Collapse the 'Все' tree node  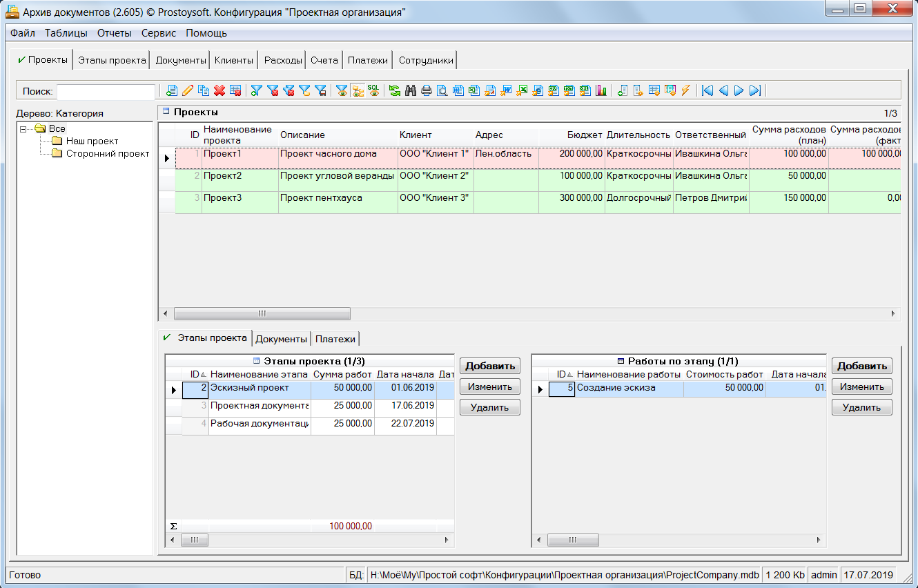[x=23, y=128]
